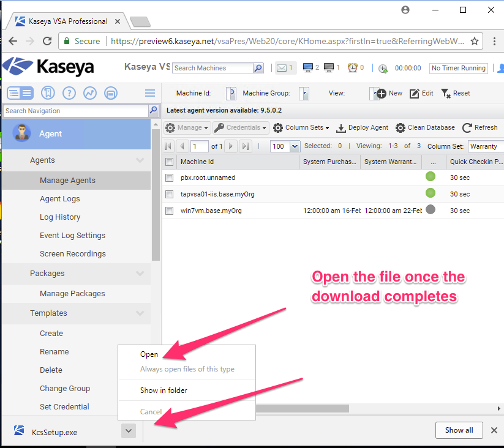504x448 pixels.
Task: Select Always open files of this type
Action: [x=187, y=369]
